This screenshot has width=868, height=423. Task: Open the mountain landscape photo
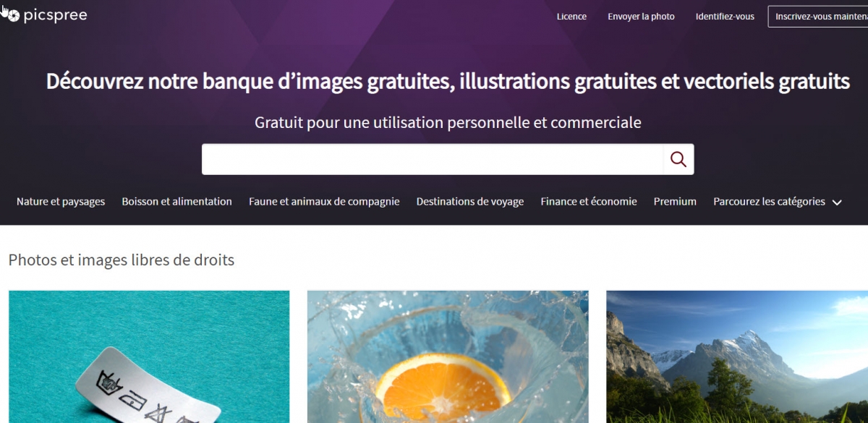(x=737, y=356)
